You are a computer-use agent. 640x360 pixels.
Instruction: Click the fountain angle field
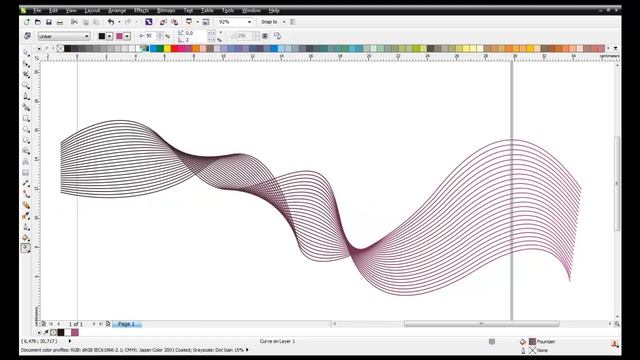click(196, 33)
